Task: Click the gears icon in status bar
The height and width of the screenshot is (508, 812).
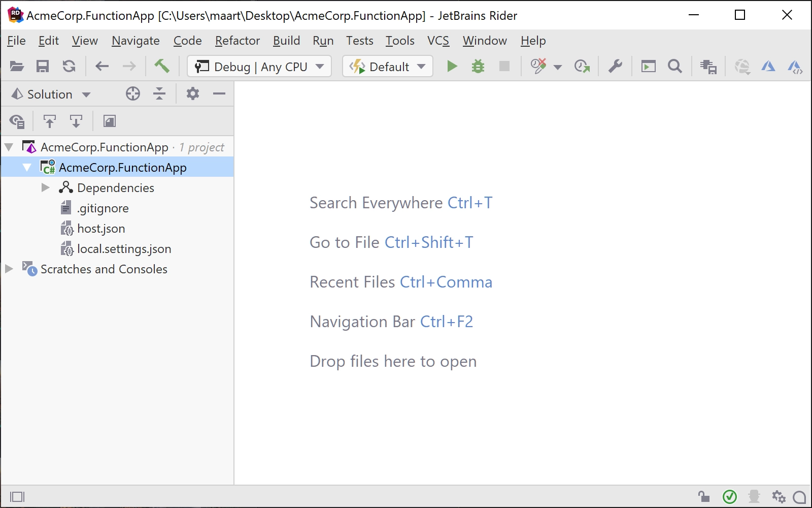Action: (779, 496)
